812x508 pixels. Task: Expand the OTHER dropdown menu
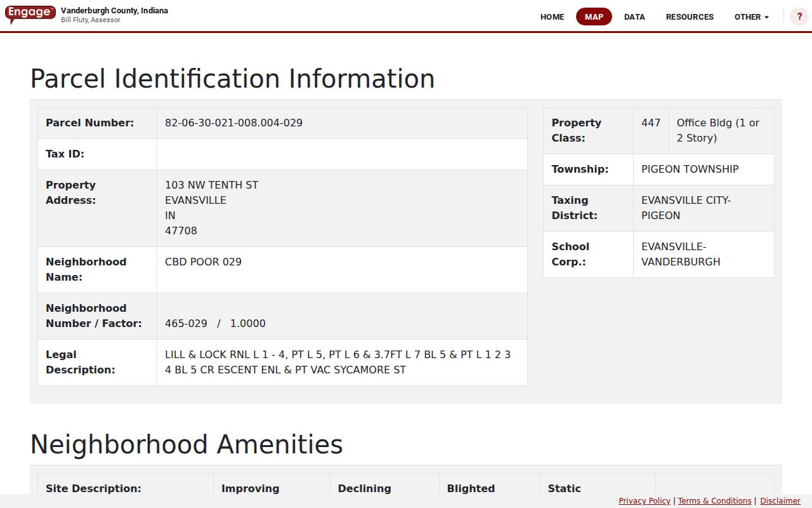pyautogui.click(x=751, y=17)
